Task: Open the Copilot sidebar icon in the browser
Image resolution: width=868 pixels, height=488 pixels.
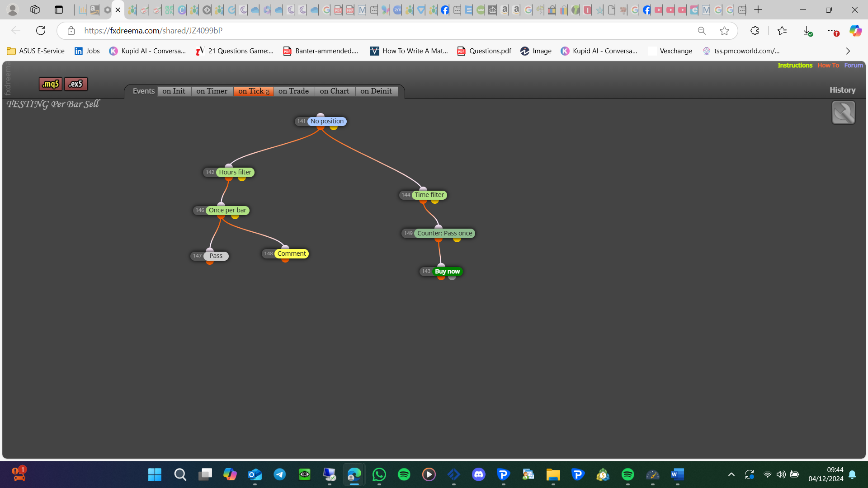Action: pos(855,31)
